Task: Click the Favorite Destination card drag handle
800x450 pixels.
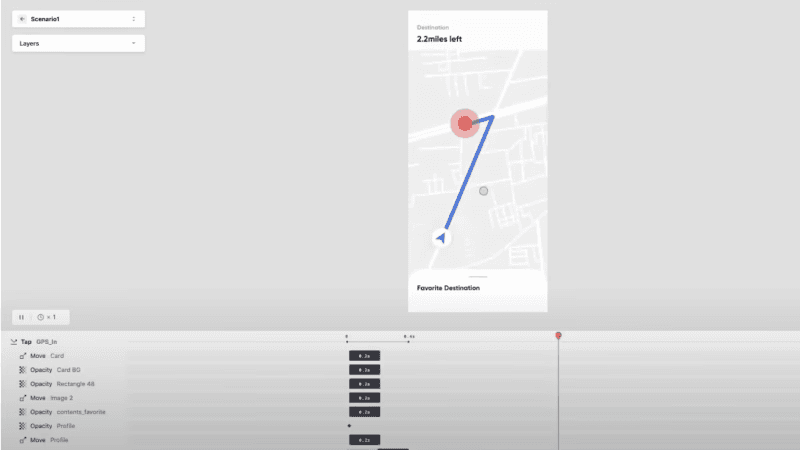Action: click(x=478, y=277)
